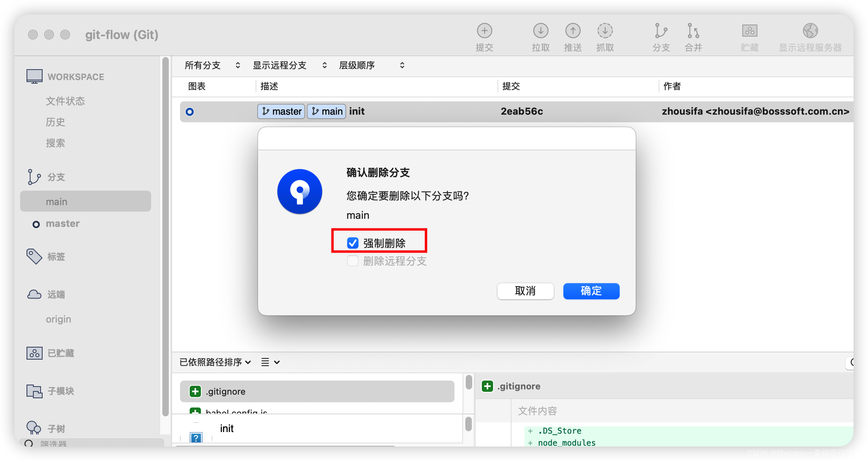Click the Commit (提交) toolbar icon
868x461 pixels.
484,31
